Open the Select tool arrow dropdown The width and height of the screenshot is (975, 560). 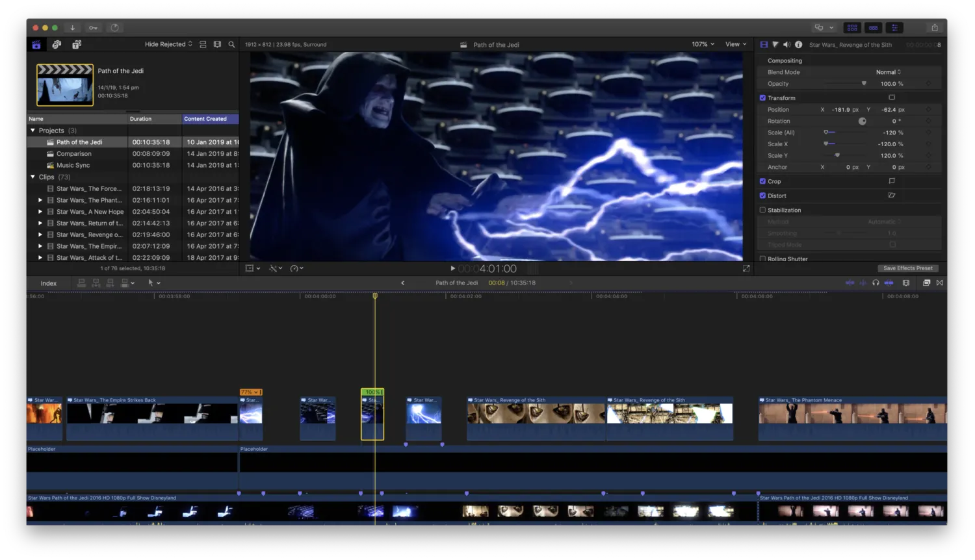154,283
